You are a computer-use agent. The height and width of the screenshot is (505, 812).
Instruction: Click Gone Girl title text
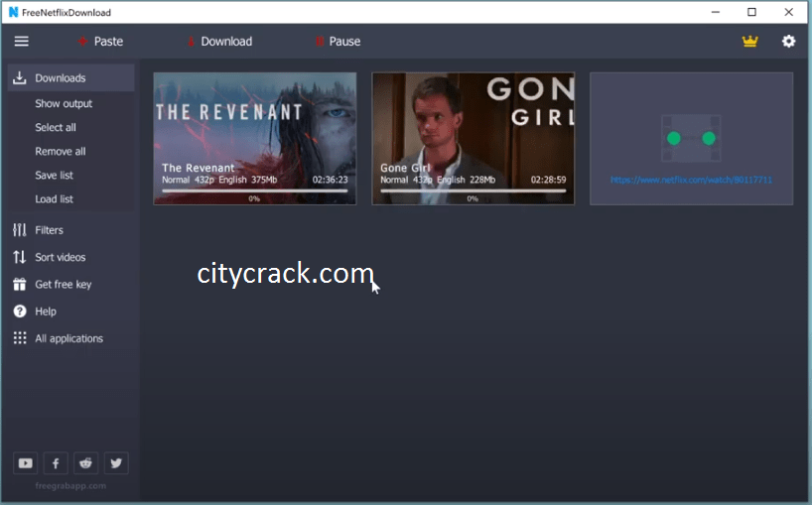pyautogui.click(x=405, y=168)
